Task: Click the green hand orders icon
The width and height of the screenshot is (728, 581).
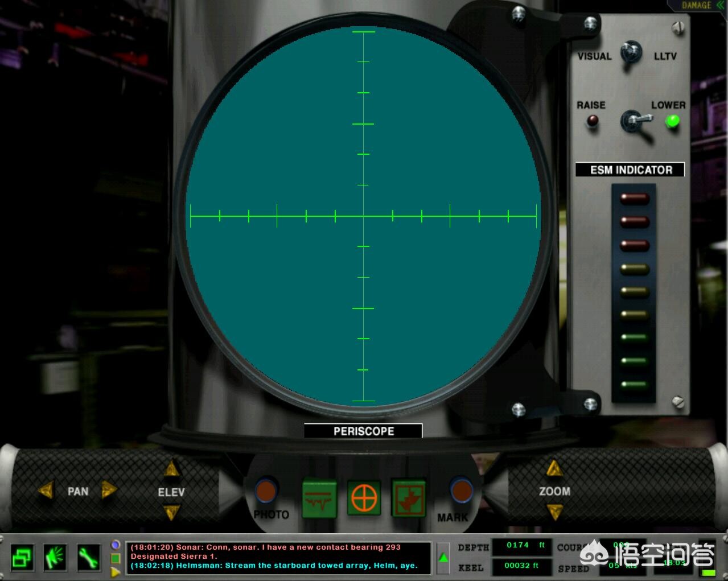Action: pos(56,558)
